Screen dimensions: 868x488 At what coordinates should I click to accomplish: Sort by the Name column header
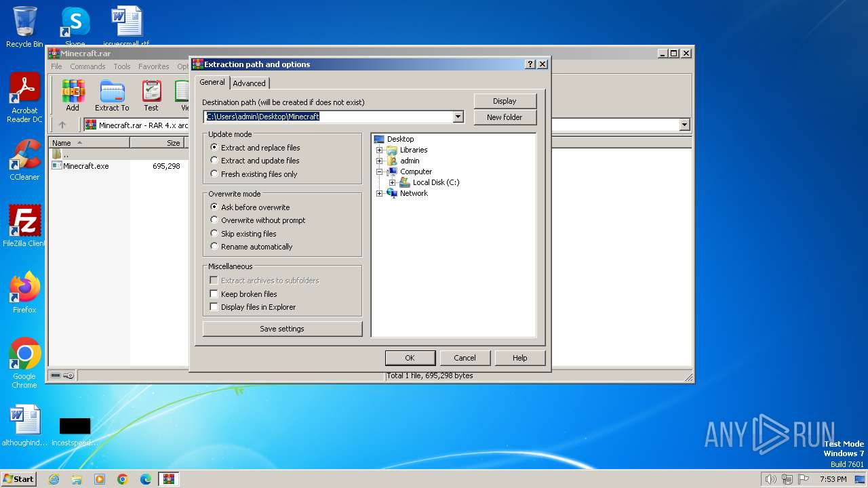pos(89,143)
